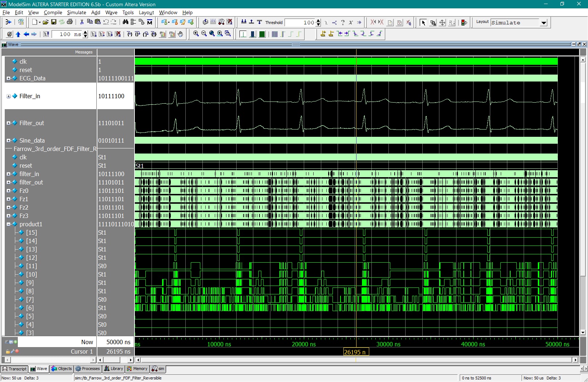
Task: Enable the Select Mode arrow tool
Action: pos(423,23)
